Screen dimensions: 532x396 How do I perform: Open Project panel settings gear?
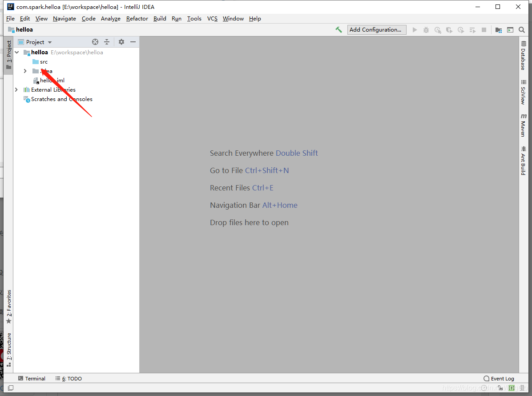121,42
